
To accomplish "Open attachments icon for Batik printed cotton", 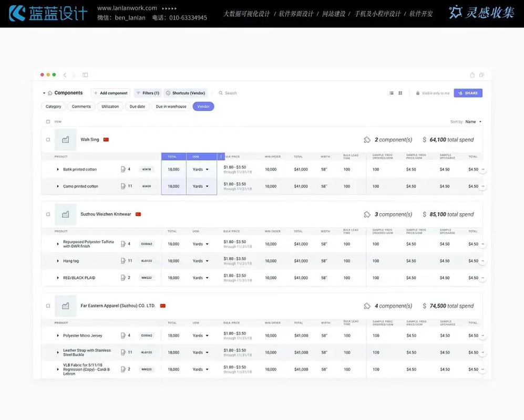I will click(x=123, y=169).
